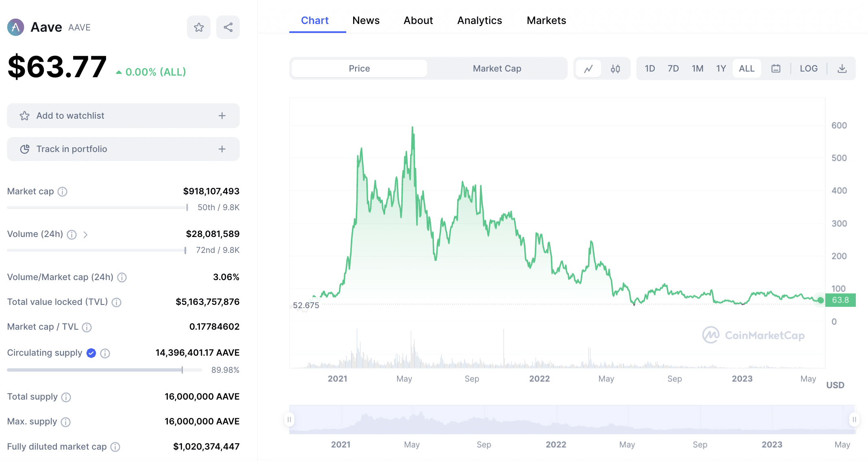This screenshot has width=868, height=461.
Task: Click the 3.06% volume ratio value
Action: click(x=226, y=277)
